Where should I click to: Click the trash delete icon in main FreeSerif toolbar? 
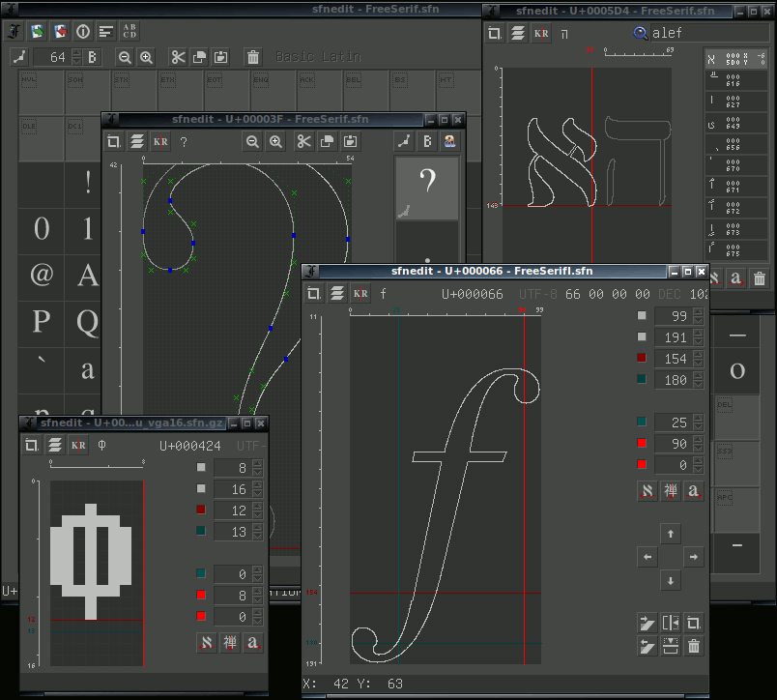pos(253,57)
